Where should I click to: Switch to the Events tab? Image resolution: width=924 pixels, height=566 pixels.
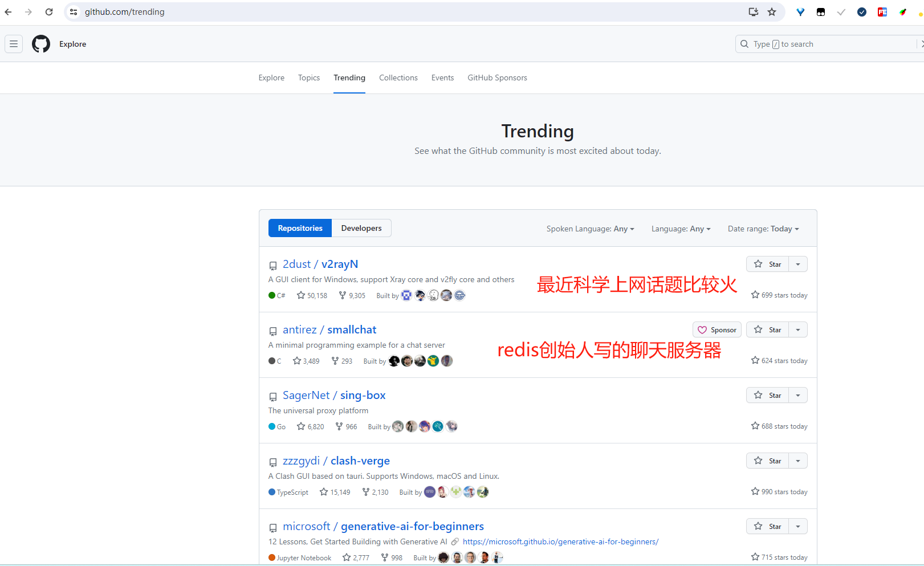click(443, 78)
